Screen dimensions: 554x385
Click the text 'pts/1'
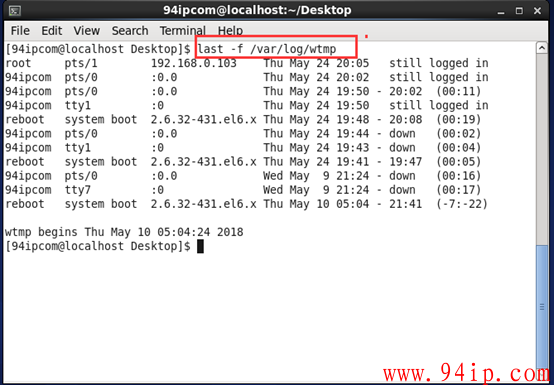pyautogui.click(x=81, y=63)
